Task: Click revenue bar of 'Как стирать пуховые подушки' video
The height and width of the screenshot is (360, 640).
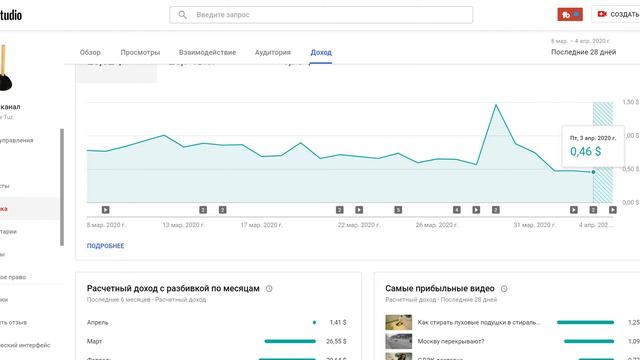Action: (585, 322)
